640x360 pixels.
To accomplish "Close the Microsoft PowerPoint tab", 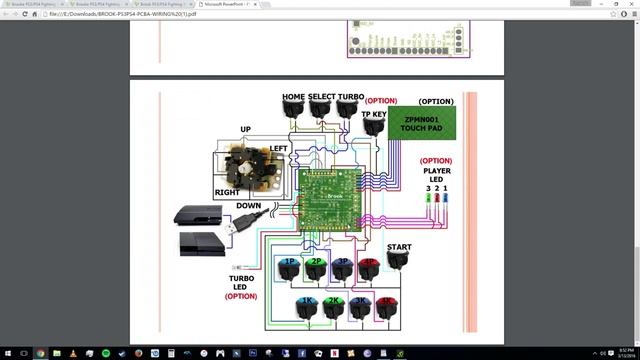I will pos(255,4).
